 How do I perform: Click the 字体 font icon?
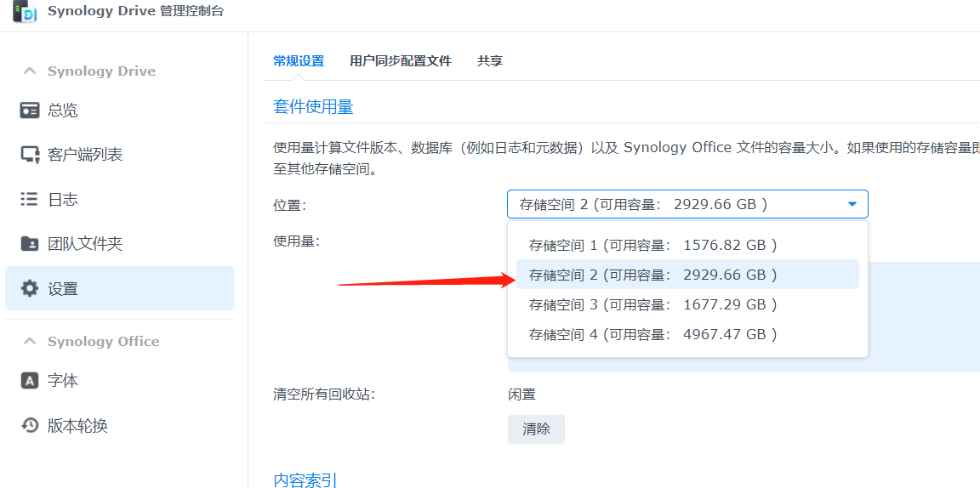[30, 381]
